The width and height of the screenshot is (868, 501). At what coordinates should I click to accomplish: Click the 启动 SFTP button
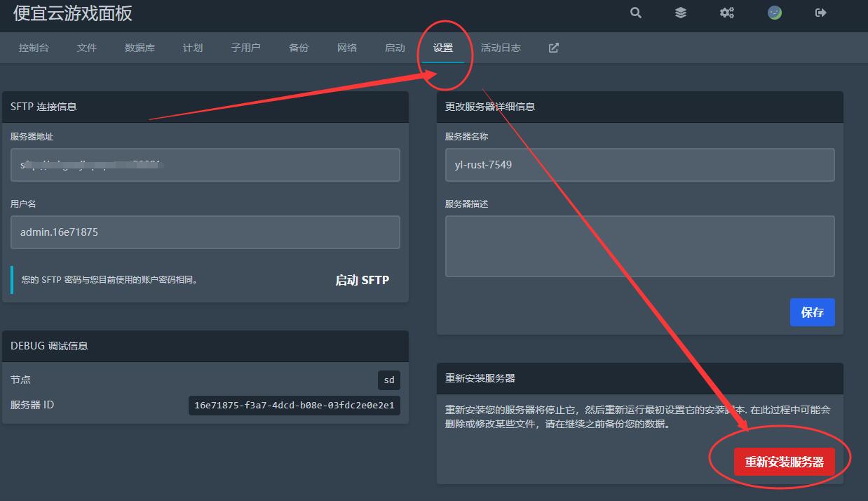pos(362,280)
